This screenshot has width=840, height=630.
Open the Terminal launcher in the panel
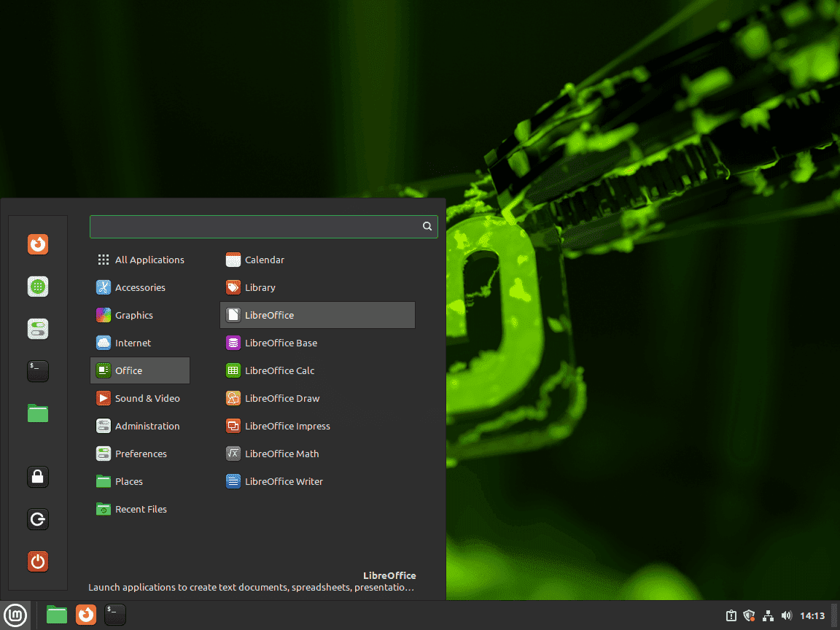[114, 615]
